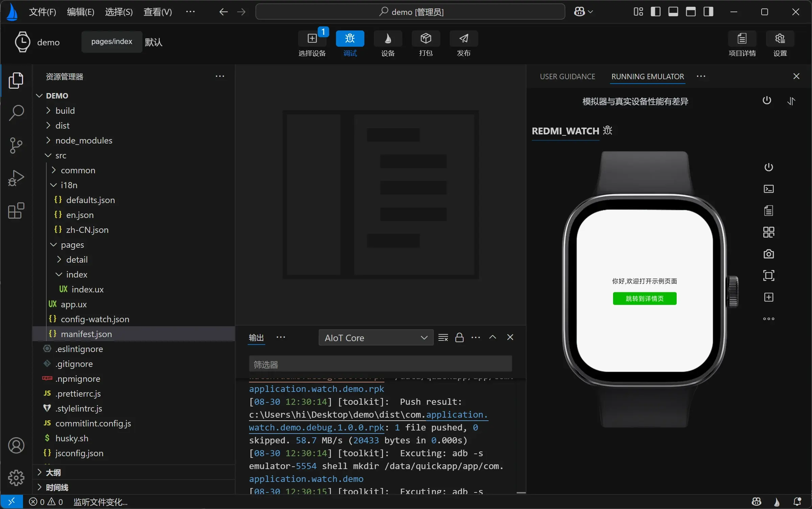The width and height of the screenshot is (812, 509).
Task: Click the 筛选器 filter input field
Action: coord(380,364)
